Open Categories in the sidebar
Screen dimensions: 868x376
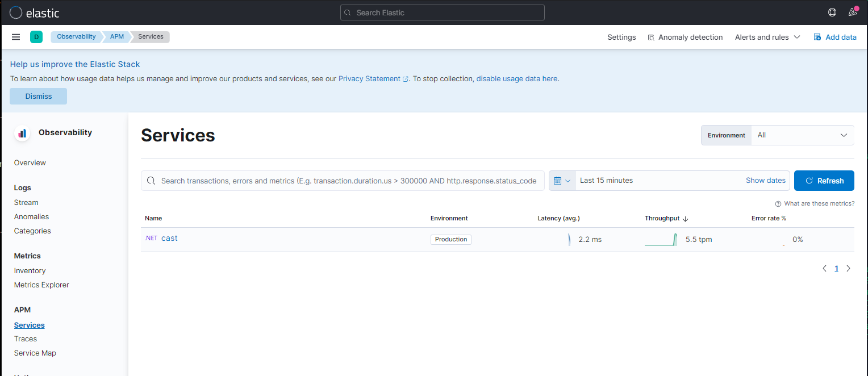coord(32,231)
